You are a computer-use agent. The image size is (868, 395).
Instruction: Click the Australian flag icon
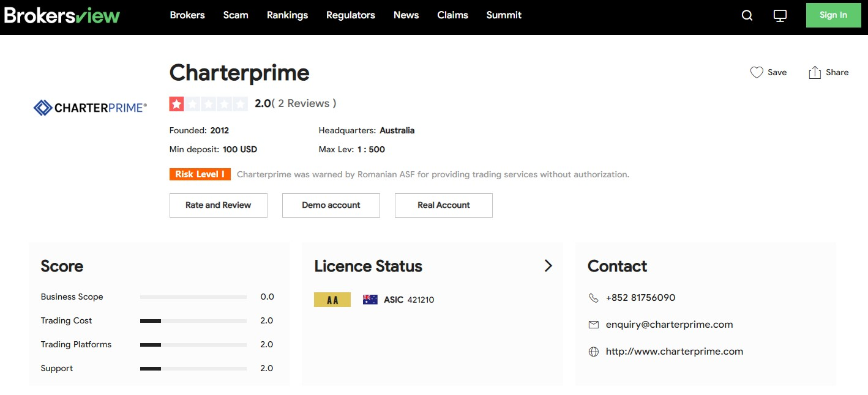pos(370,300)
